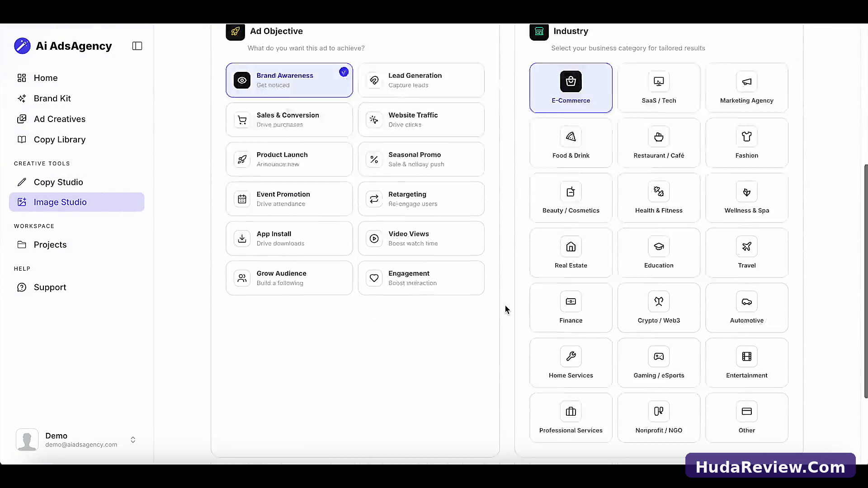Click the download icon for App Install
The image size is (868, 488).
coord(242,239)
